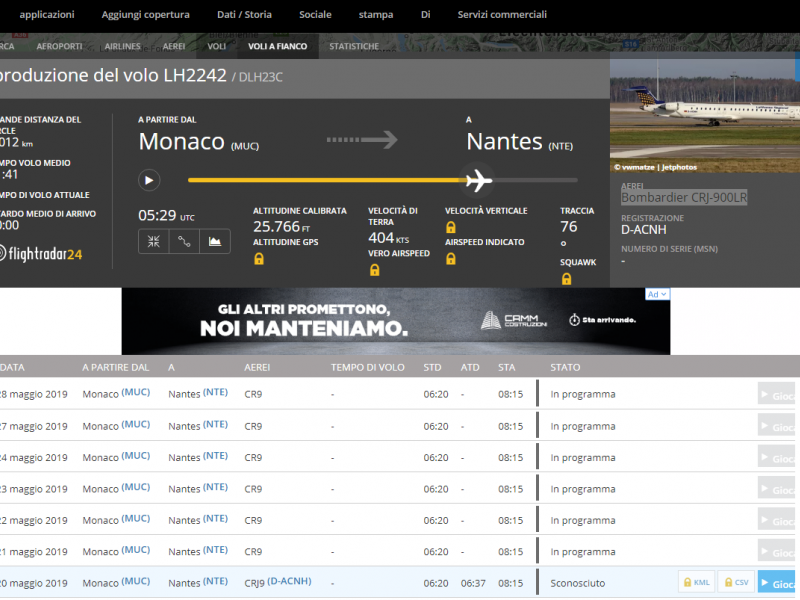Screen dimensions: 800x600
Task: Switch to the AEREI tab
Action: coord(174,46)
